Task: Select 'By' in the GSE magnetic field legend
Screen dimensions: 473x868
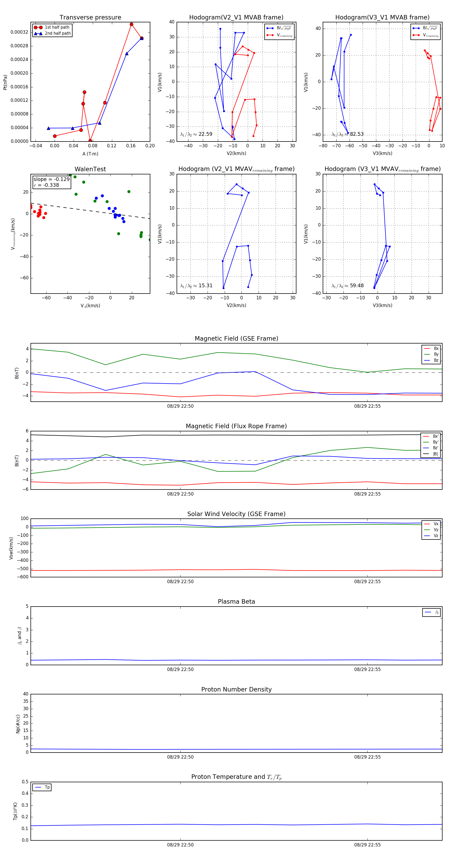Action: [431, 354]
